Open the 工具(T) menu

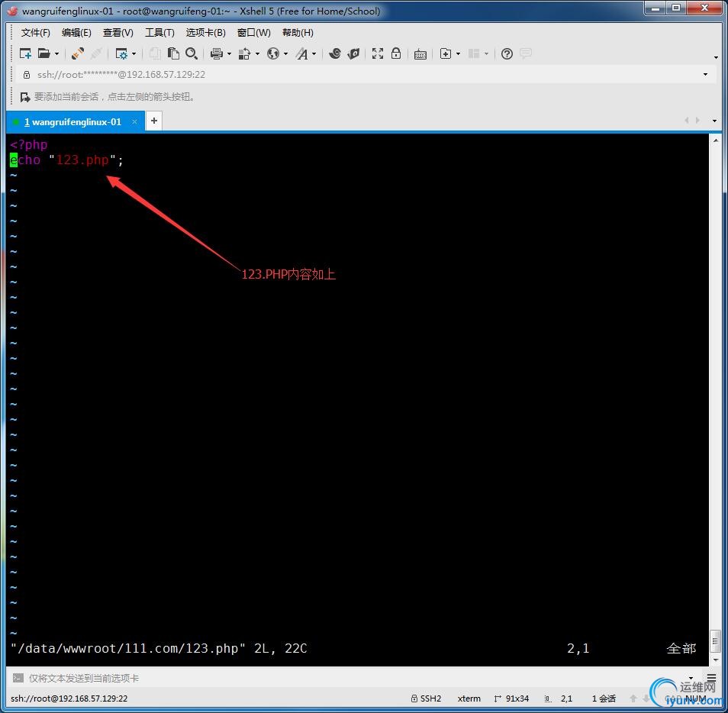[159, 33]
